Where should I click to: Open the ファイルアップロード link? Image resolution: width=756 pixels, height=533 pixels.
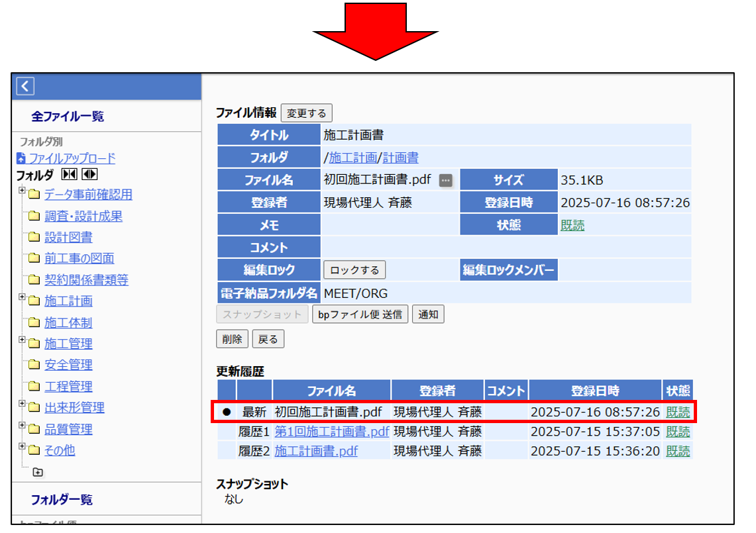(x=71, y=158)
